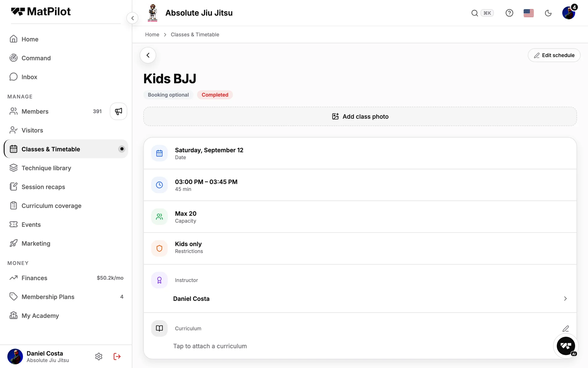Open Finances in the sidebar
Screen dimensions: 588x368
66,278
